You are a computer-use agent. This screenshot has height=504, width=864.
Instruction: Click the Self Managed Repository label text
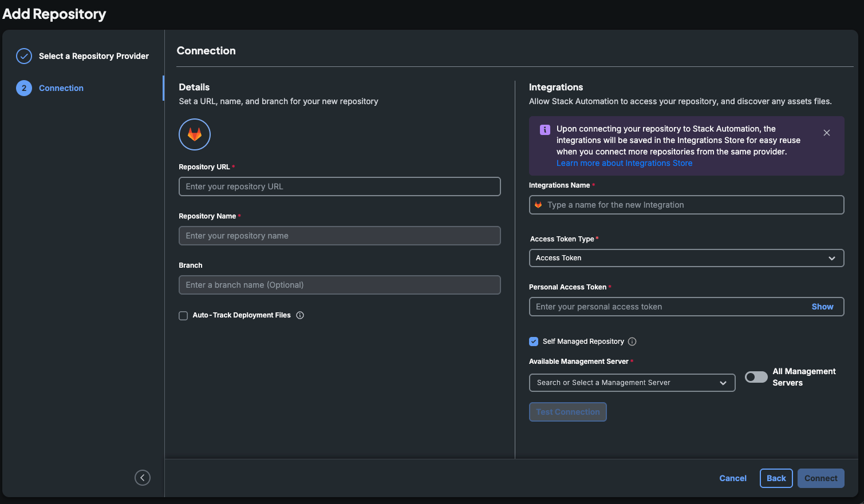point(583,342)
